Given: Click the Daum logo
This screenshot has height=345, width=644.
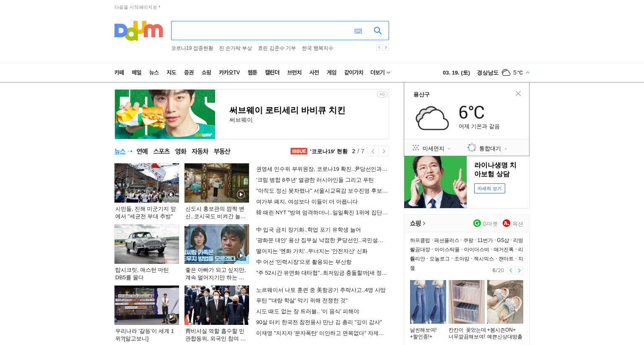Looking at the screenshot, I should pyautogui.click(x=138, y=31).
